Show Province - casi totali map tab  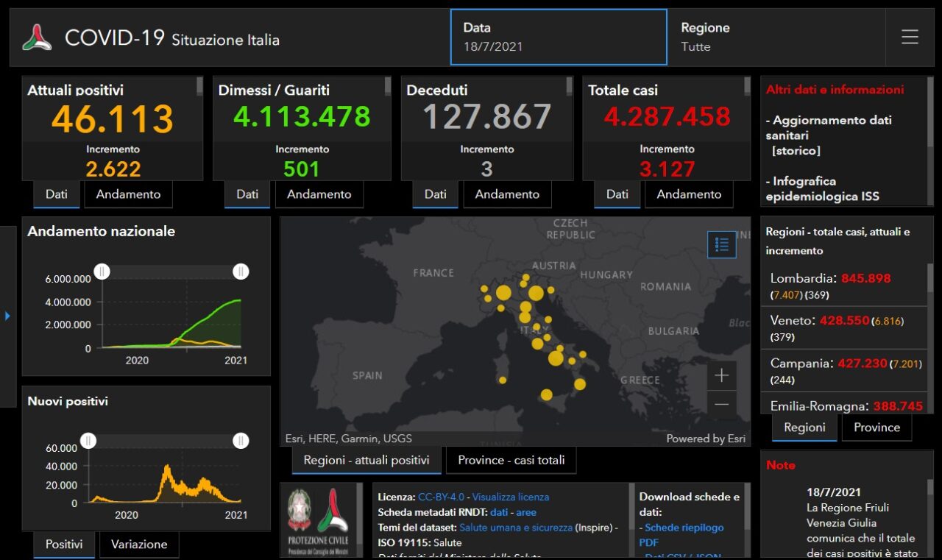511,460
